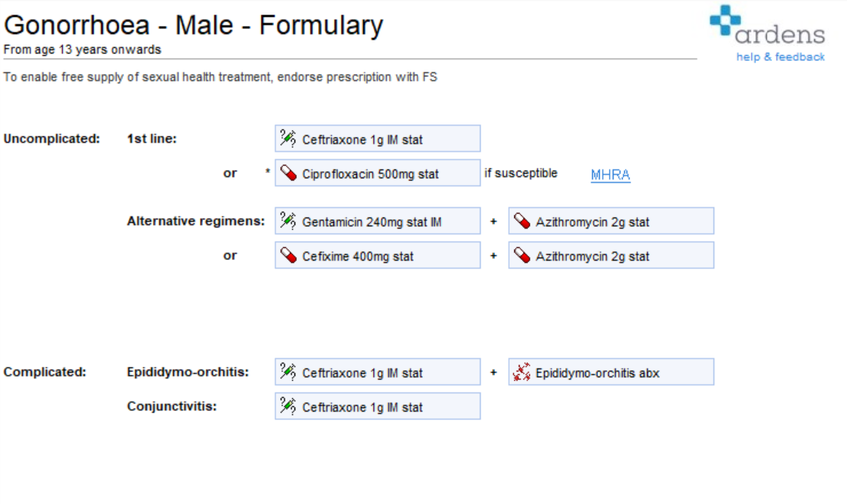Screen dimensions: 847x504
Task: Click the syringe icon on Gentamicin 240mg stat IM
Action: pyautogui.click(x=288, y=221)
